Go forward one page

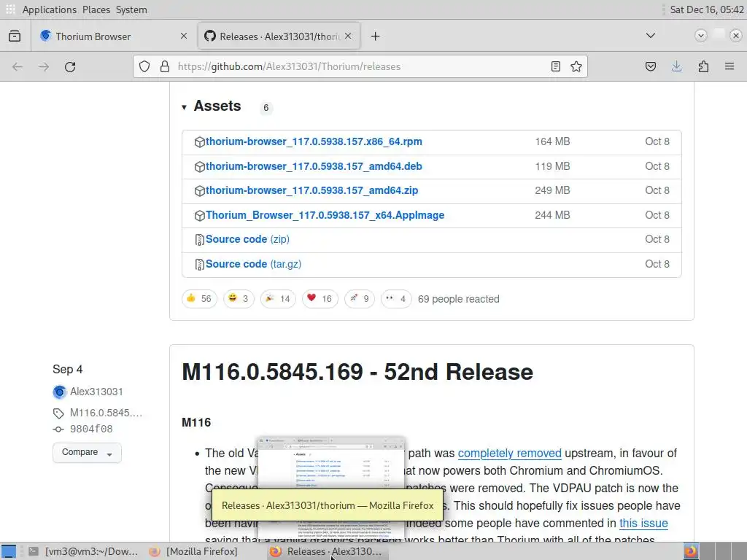[x=44, y=66]
